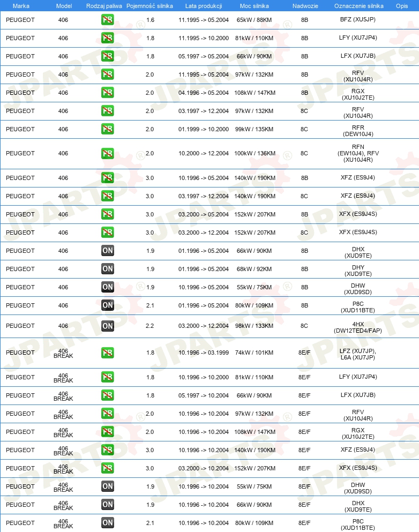Select the DHY (XUD9TE) engine cell
The height and width of the screenshot is (532, 419).
[x=358, y=271]
